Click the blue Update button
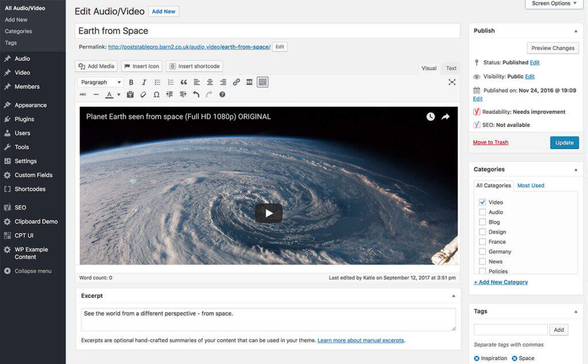The width and height of the screenshot is (588, 364). pyautogui.click(x=564, y=142)
